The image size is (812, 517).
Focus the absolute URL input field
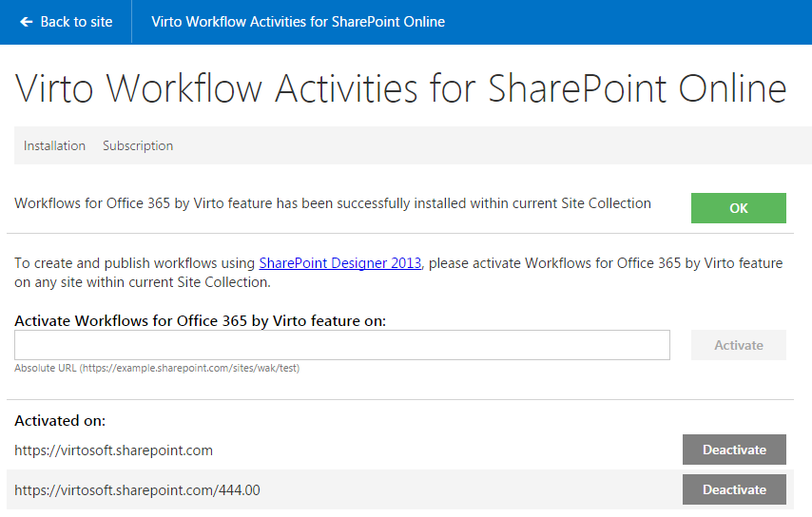click(341, 345)
